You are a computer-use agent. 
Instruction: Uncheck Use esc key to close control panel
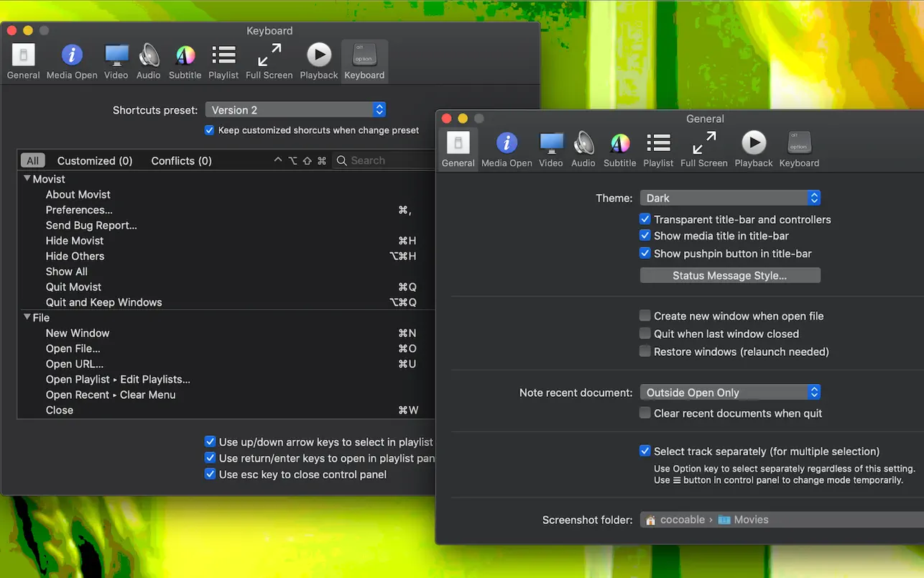pos(210,474)
